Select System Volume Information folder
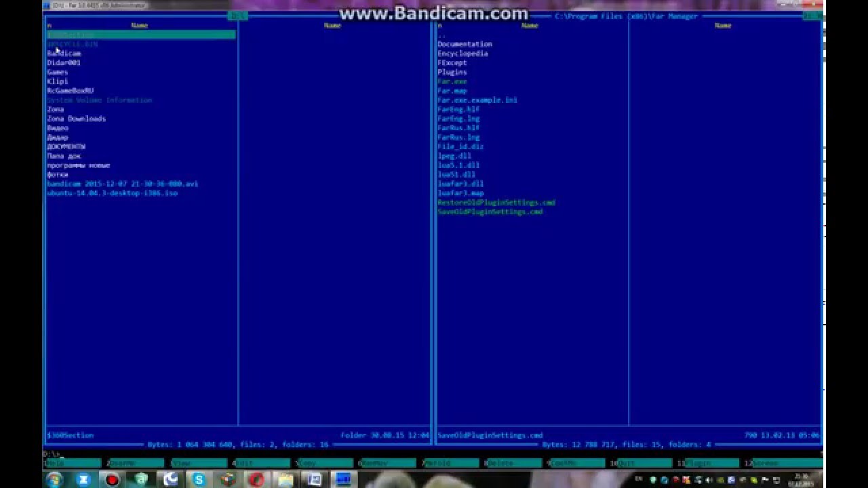868x488 pixels. (100, 100)
